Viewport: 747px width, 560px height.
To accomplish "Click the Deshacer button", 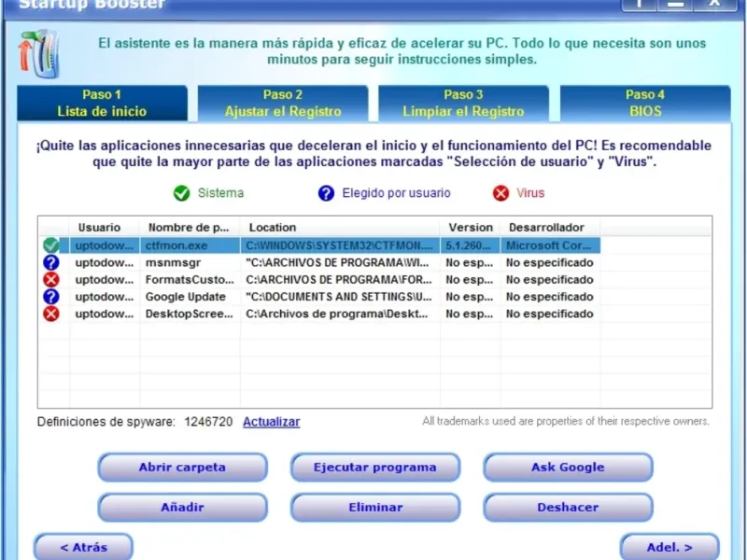I will click(x=568, y=507).
